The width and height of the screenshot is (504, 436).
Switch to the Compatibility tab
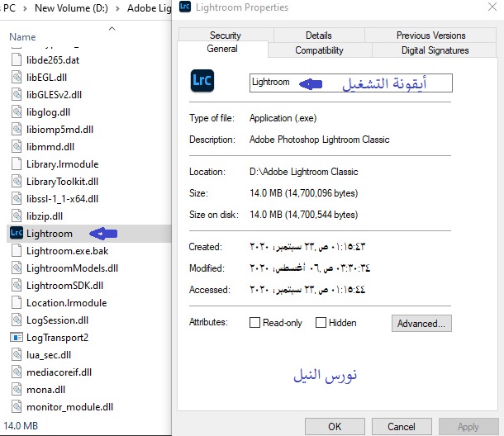319,50
